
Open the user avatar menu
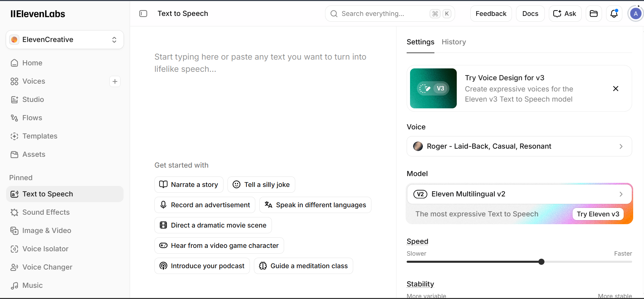tap(636, 14)
